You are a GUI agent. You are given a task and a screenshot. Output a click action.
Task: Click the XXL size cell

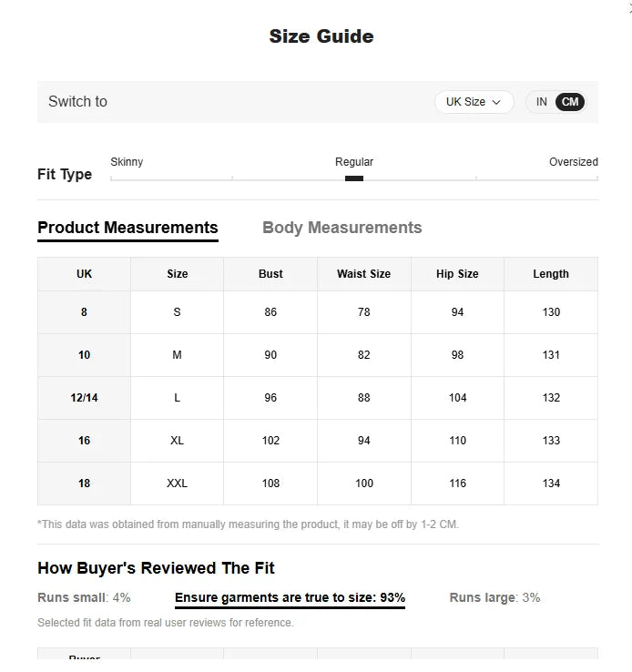tap(177, 484)
